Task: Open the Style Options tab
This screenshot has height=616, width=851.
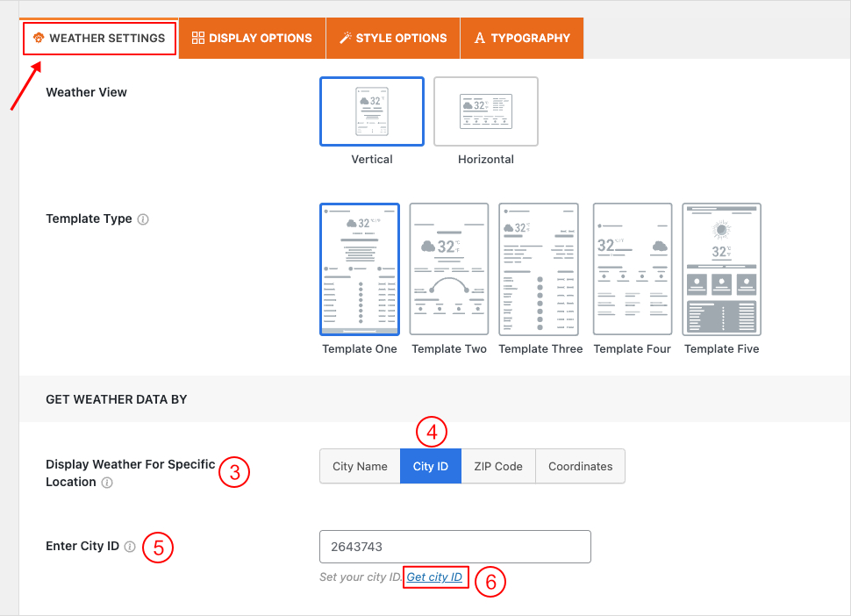Action: (x=393, y=39)
